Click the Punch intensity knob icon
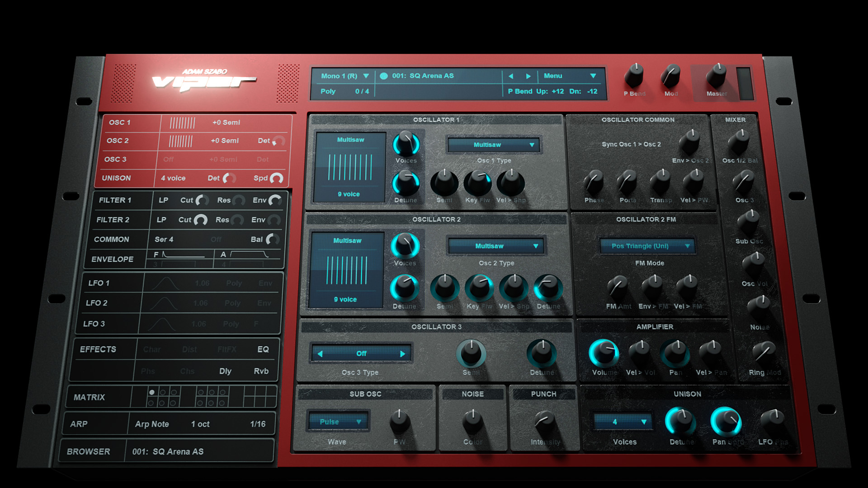The width and height of the screenshot is (868, 488). coord(538,424)
